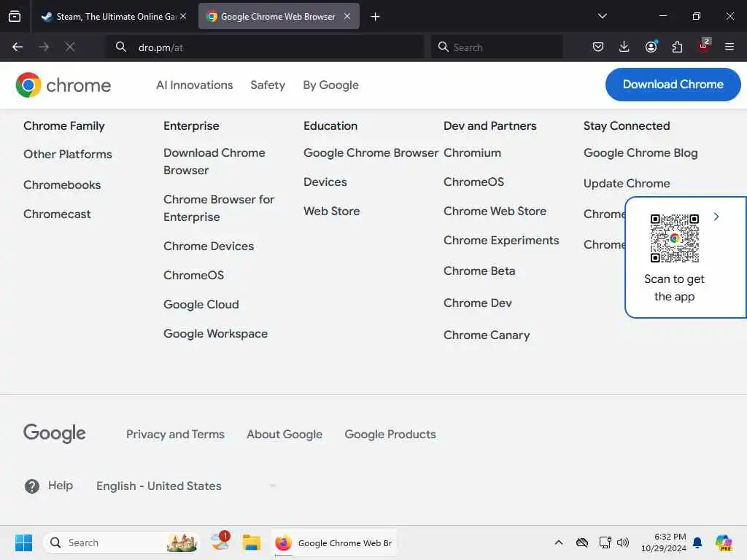Open the Firefox hamburger application menu
Image resolution: width=747 pixels, height=560 pixels.
[x=729, y=47]
